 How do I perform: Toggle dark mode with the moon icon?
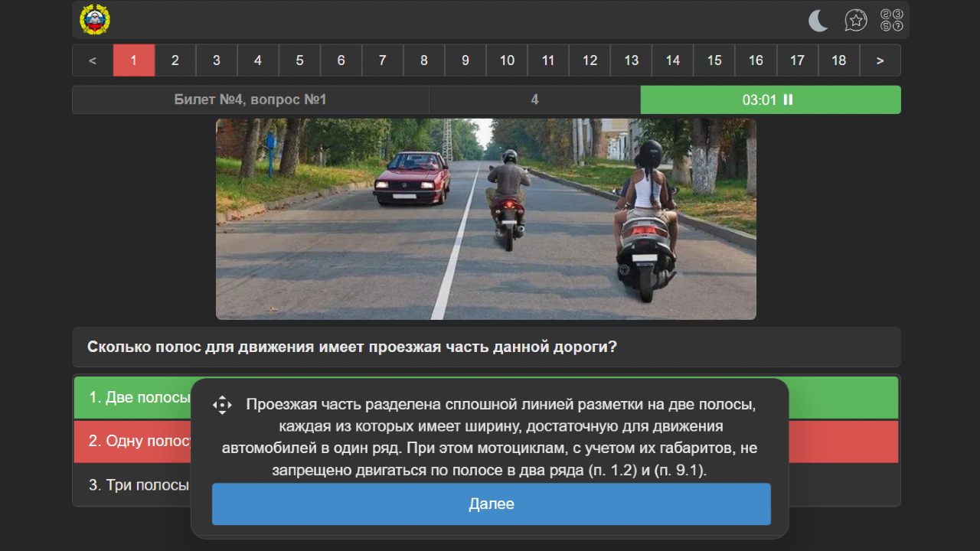click(818, 21)
